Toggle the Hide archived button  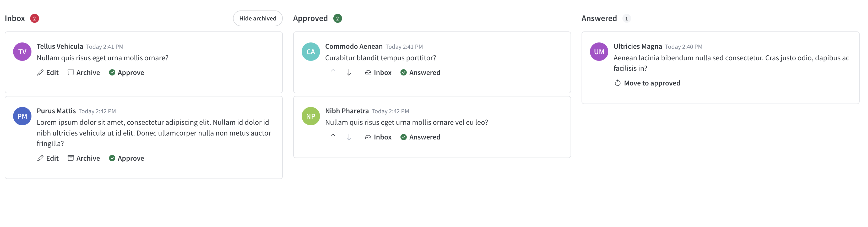pyautogui.click(x=258, y=18)
